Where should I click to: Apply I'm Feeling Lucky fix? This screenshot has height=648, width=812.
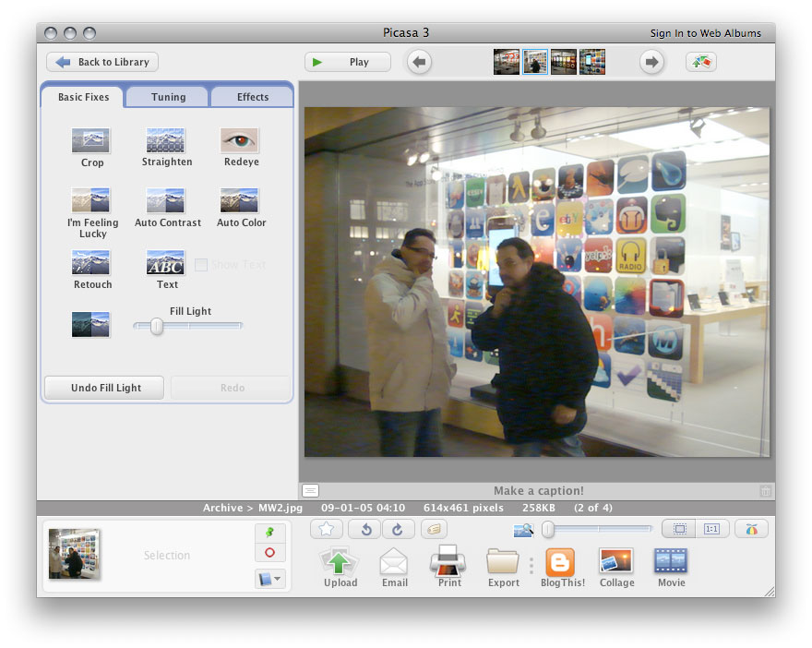pyautogui.click(x=90, y=200)
